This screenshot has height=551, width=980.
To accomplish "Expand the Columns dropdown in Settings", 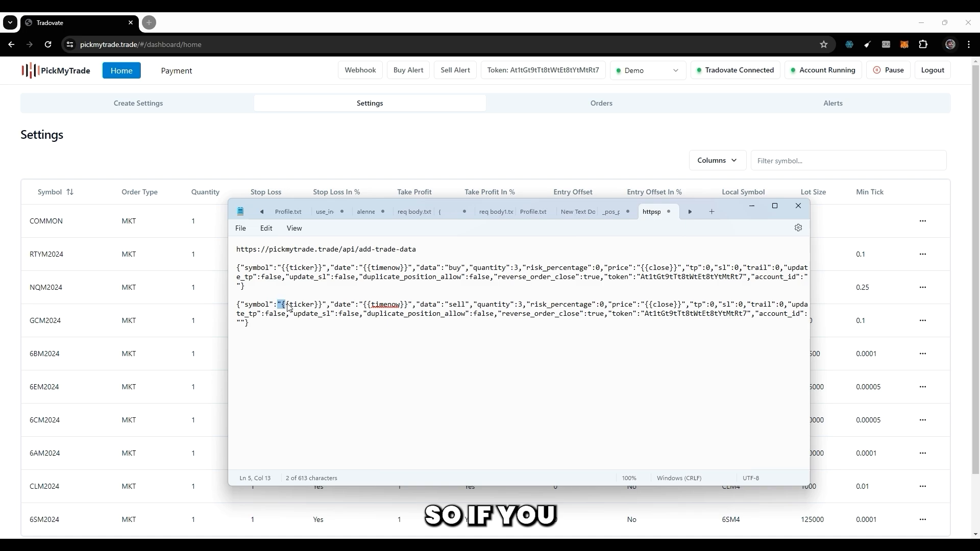I will 717,160.
